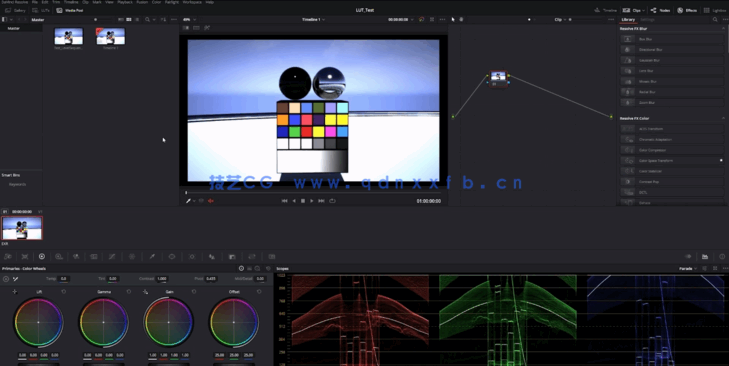
Task: Pick black point for Lift
Action: point(14,292)
